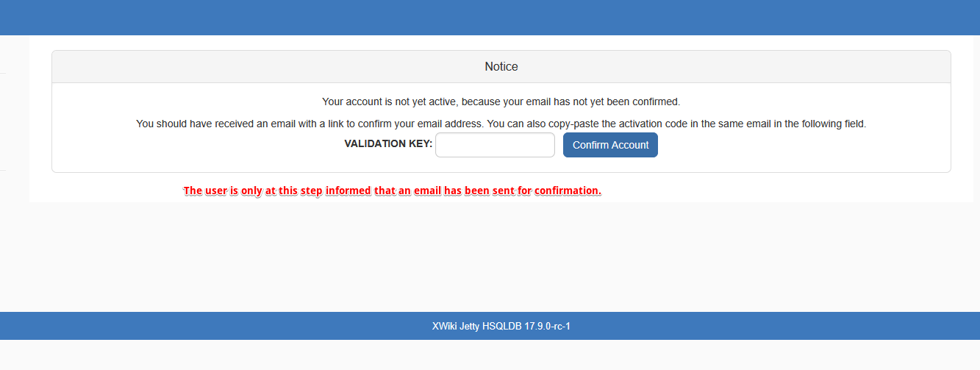Select the Notice panel heading
The height and width of the screenshot is (370, 980).
501,67
